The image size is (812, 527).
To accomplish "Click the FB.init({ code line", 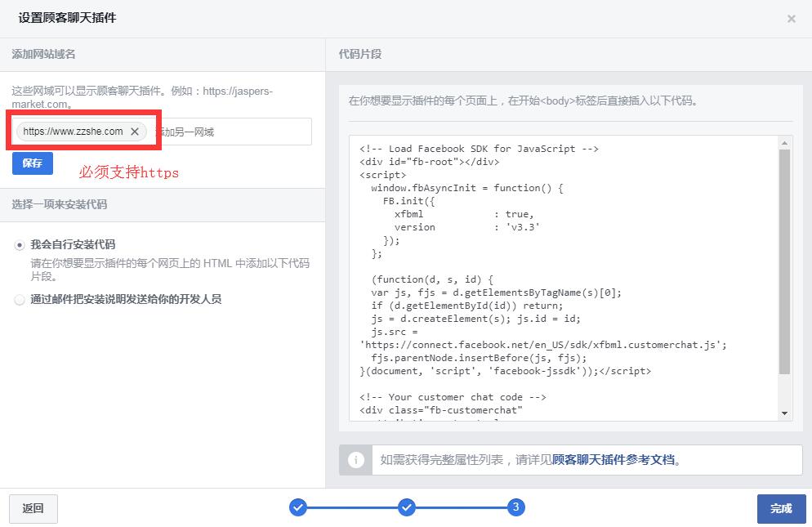I will click(409, 201).
